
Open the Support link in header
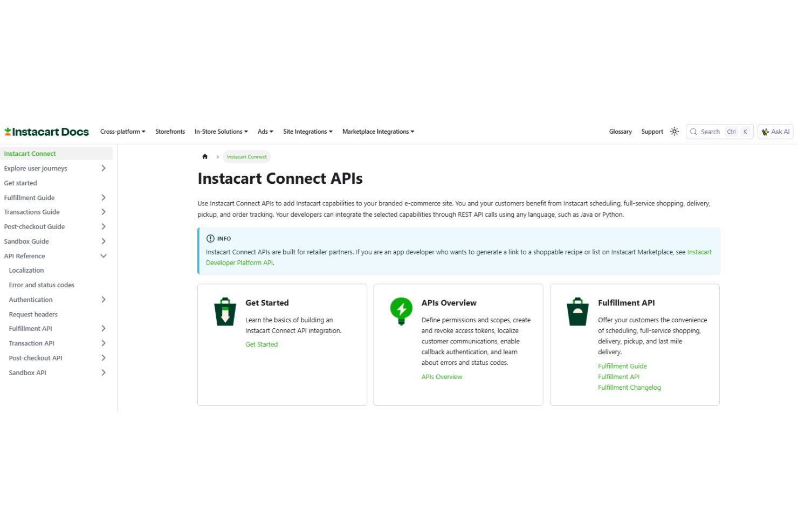(x=652, y=132)
